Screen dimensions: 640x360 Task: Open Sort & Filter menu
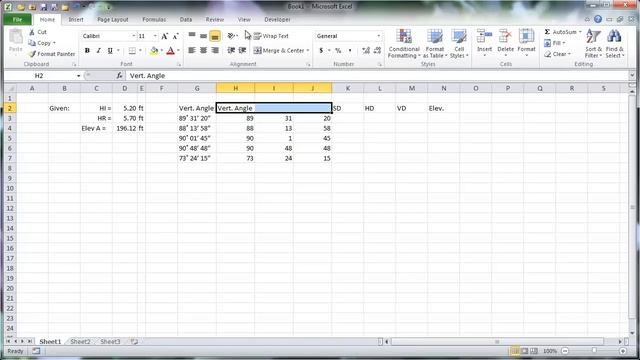tap(593, 43)
